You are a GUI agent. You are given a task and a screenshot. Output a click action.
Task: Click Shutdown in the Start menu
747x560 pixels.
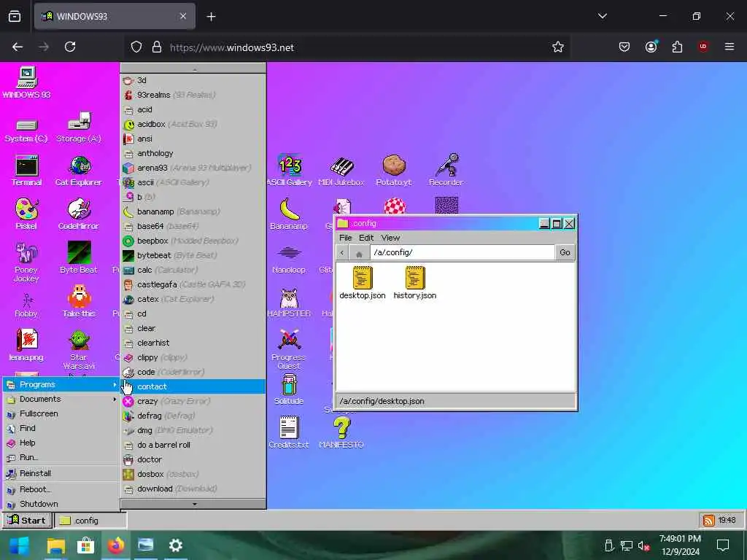[x=61, y=504]
